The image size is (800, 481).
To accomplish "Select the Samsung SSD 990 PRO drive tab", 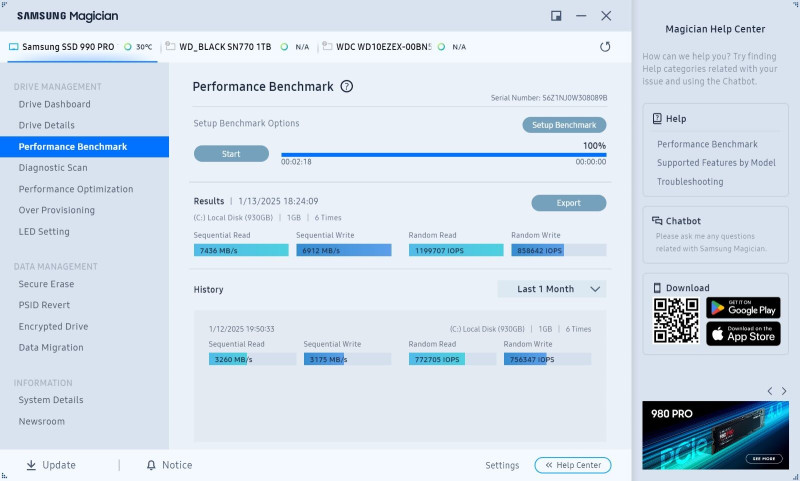I will [x=82, y=47].
